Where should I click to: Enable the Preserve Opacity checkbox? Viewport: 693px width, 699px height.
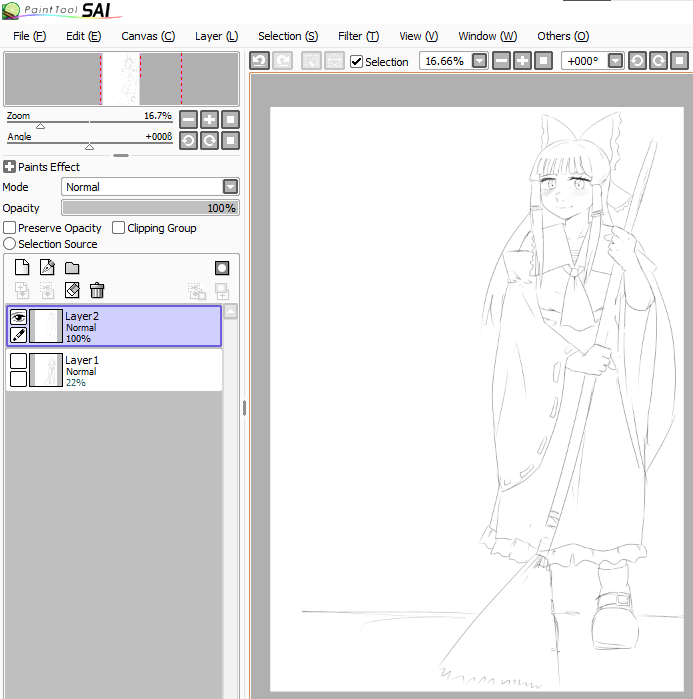[x=9, y=228]
